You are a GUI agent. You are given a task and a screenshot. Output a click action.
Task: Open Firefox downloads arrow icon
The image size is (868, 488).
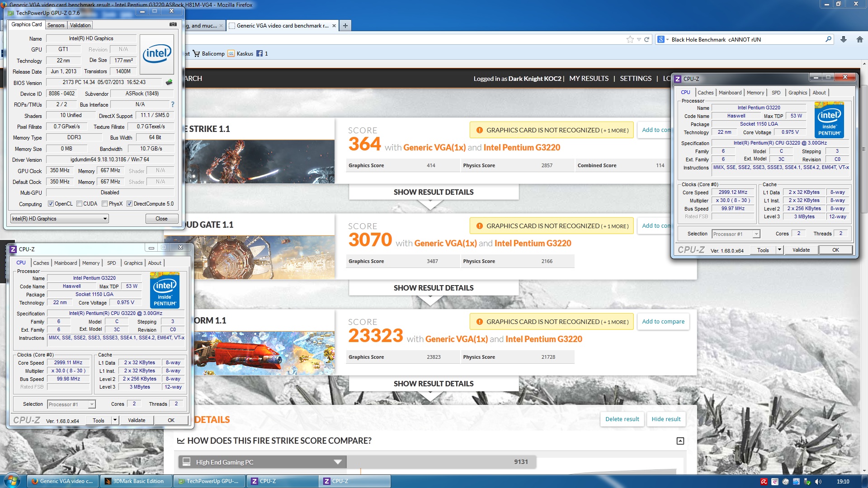844,39
